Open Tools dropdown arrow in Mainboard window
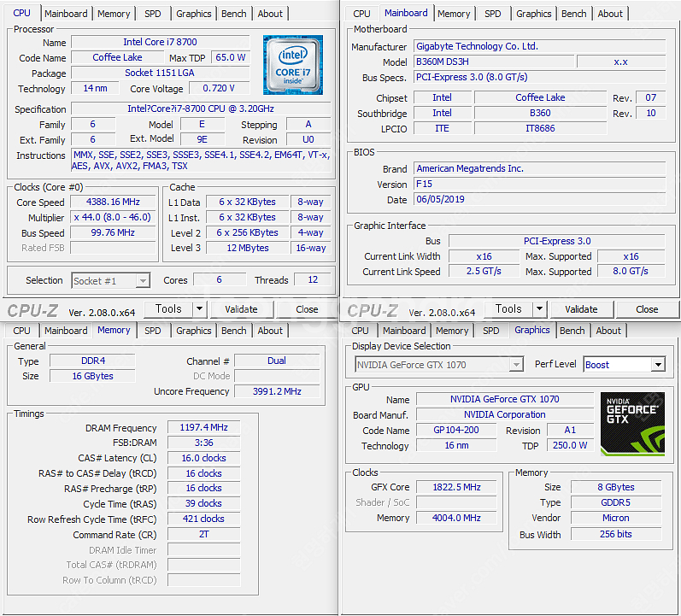The image size is (681, 616). tap(539, 309)
